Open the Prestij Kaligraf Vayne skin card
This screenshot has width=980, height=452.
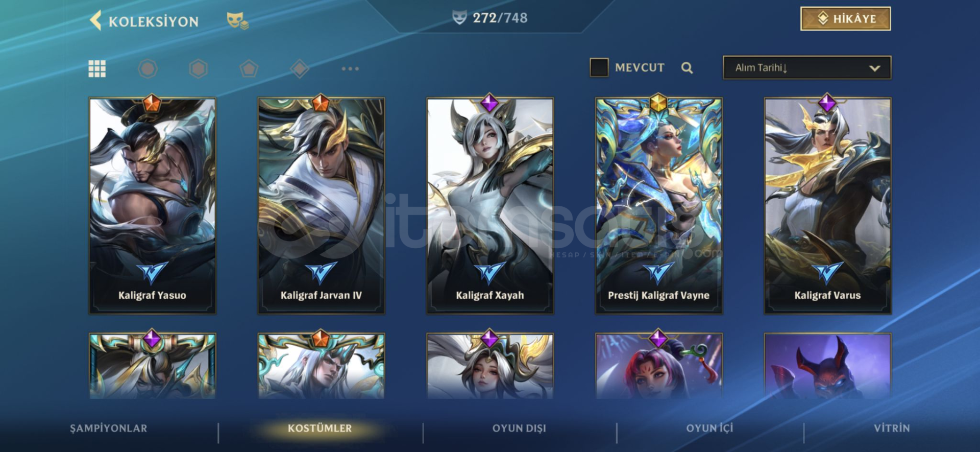point(658,205)
